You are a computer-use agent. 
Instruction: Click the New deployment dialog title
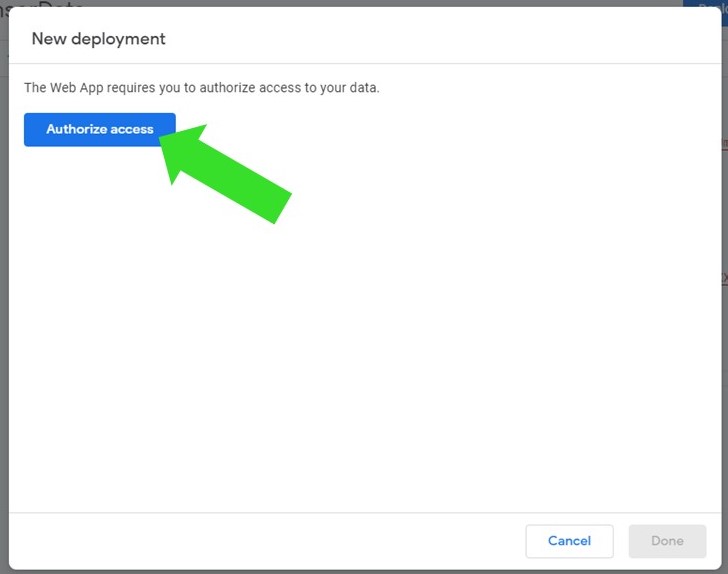click(98, 39)
